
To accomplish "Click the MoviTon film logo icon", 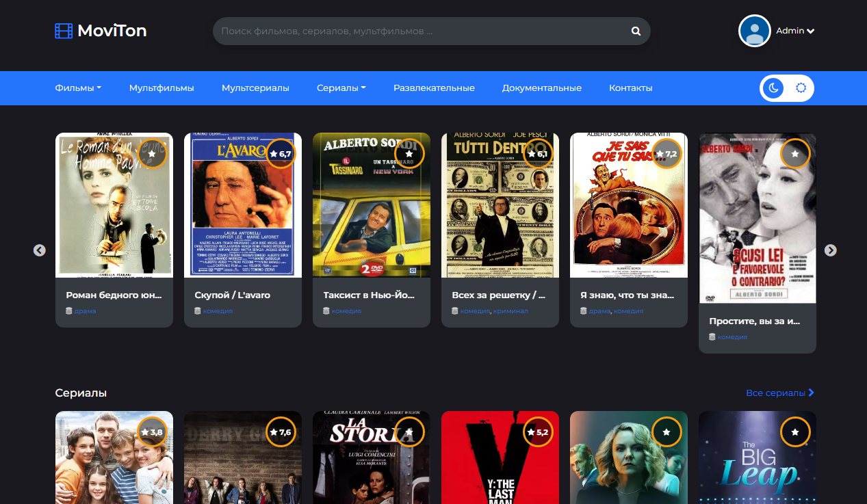I will 64,31.
